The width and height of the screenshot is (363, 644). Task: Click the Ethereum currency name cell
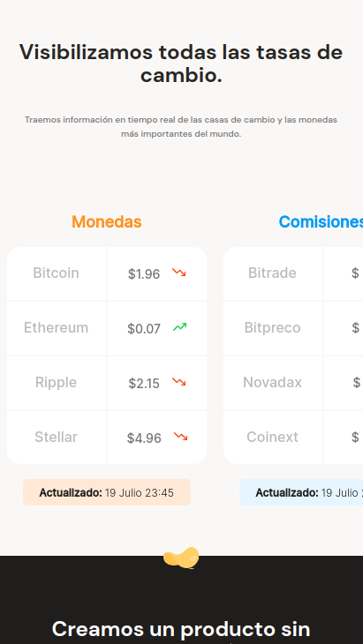point(57,328)
